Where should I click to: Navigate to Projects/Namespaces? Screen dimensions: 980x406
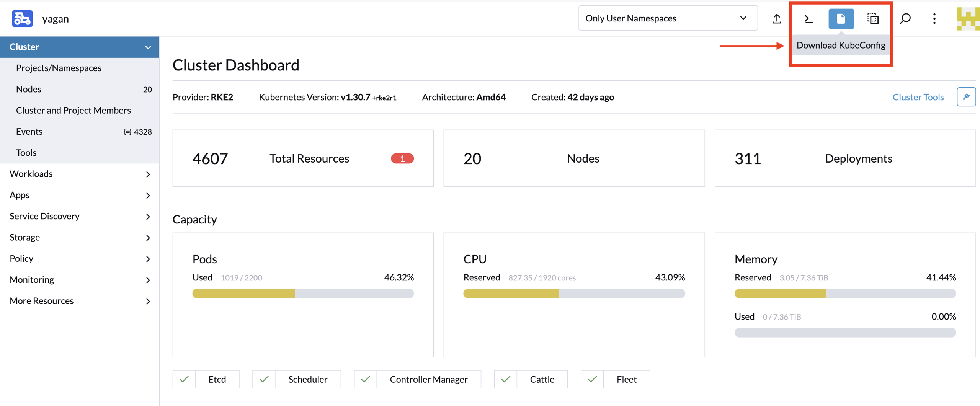point(59,68)
